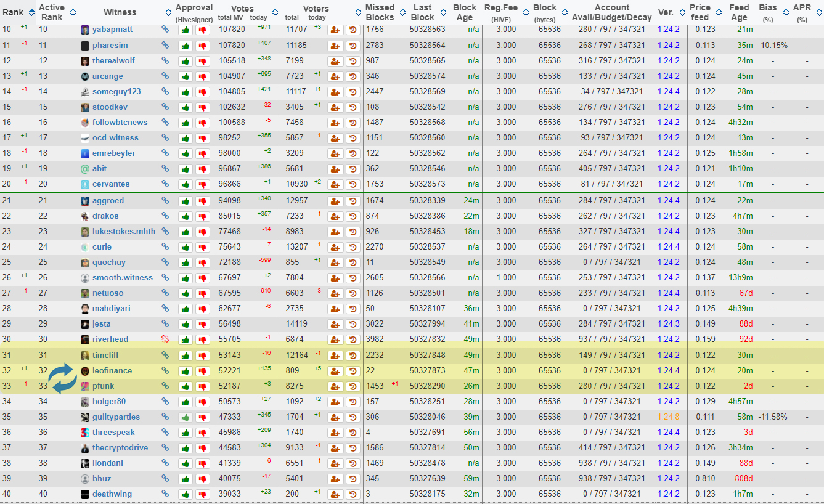
Task: Sort by Votes column arrows
Action: coord(275,12)
